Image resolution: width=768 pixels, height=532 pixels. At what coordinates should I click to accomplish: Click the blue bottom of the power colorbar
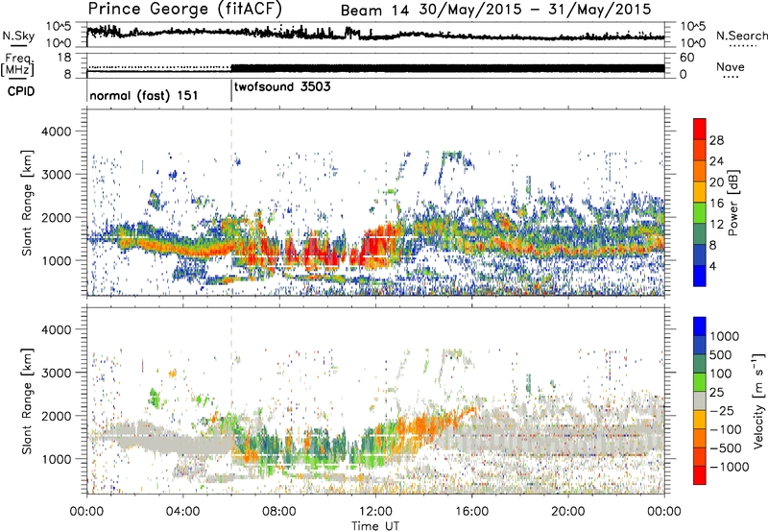click(700, 276)
